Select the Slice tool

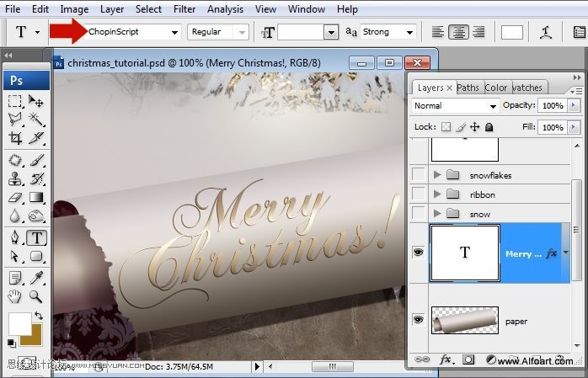(x=36, y=138)
